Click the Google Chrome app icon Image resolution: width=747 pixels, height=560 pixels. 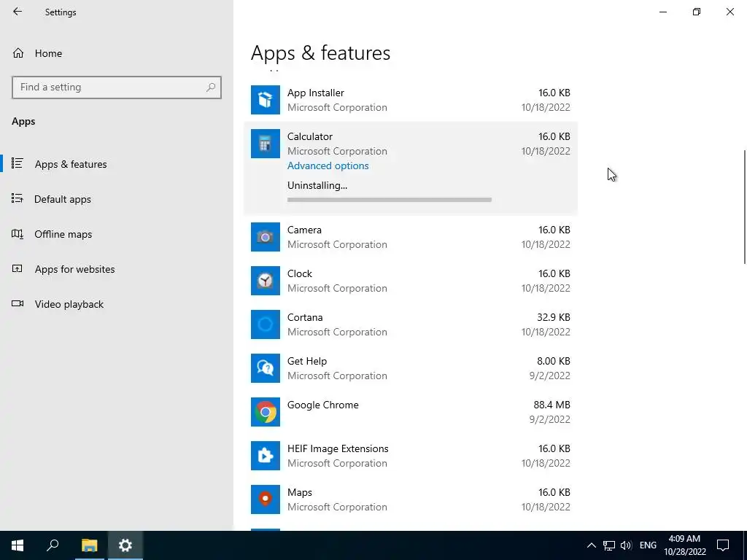pyautogui.click(x=266, y=413)
